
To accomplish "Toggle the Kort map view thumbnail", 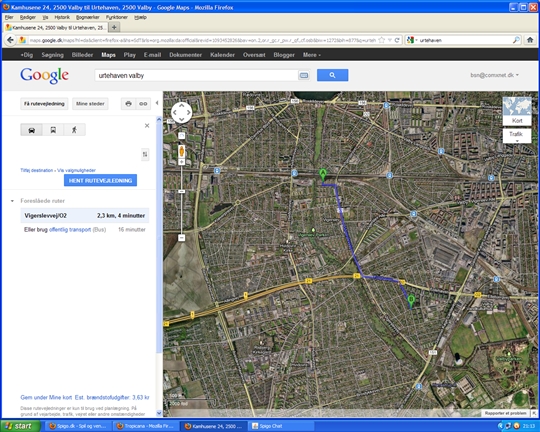I will [x=517, y=112].
